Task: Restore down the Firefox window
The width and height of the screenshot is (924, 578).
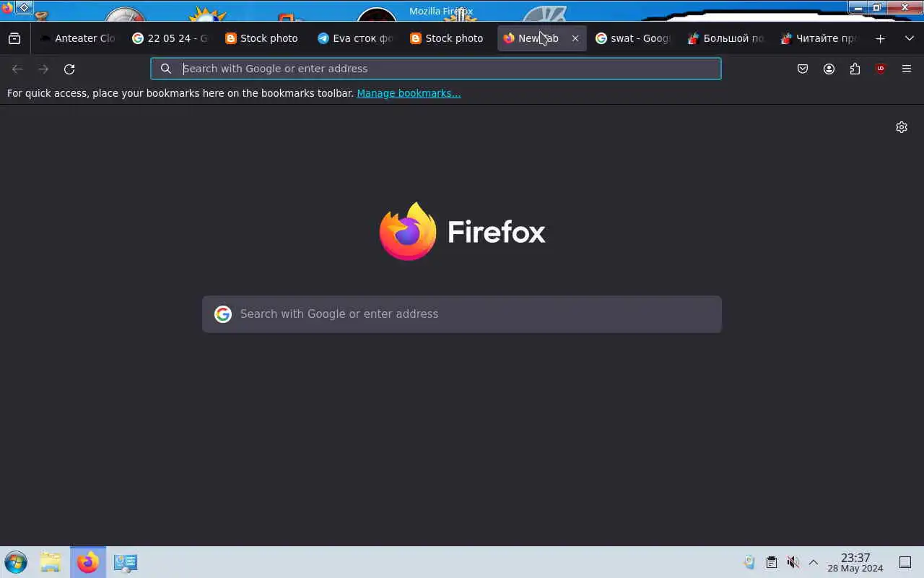Action: click(877, 7)
